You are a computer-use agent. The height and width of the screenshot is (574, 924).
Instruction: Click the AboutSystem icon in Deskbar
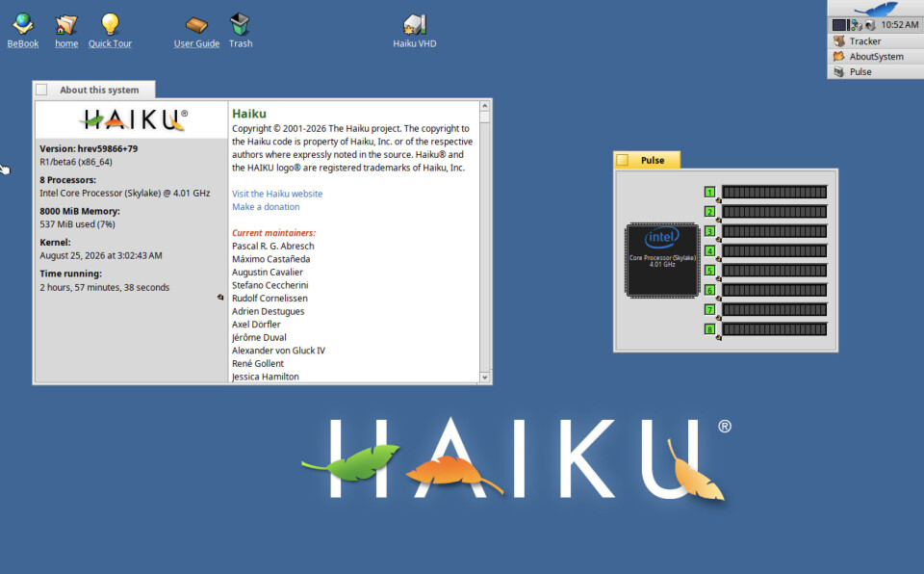point(839,57)
